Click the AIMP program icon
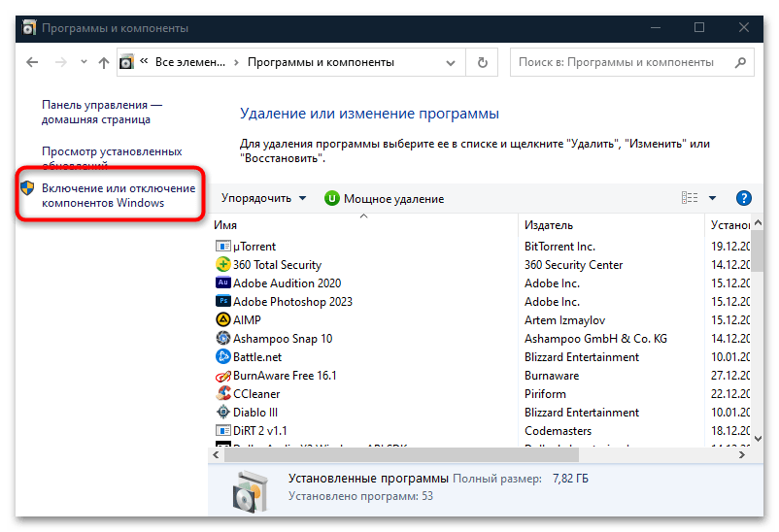This screenshot has height=532, width=779. (x=223, y=320)
